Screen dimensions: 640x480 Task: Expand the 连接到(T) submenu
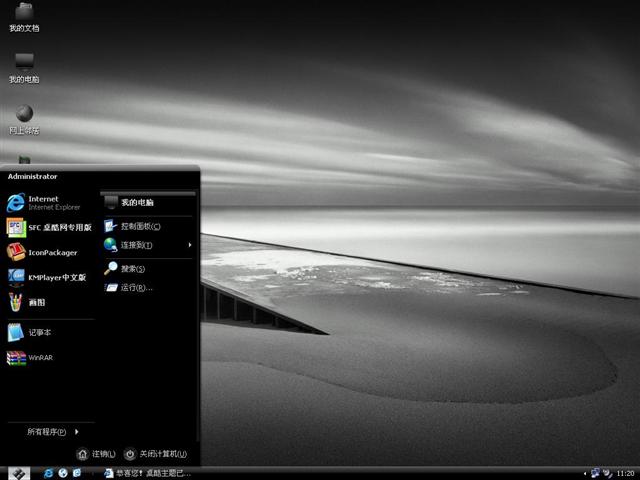click(x=146, y=245)
